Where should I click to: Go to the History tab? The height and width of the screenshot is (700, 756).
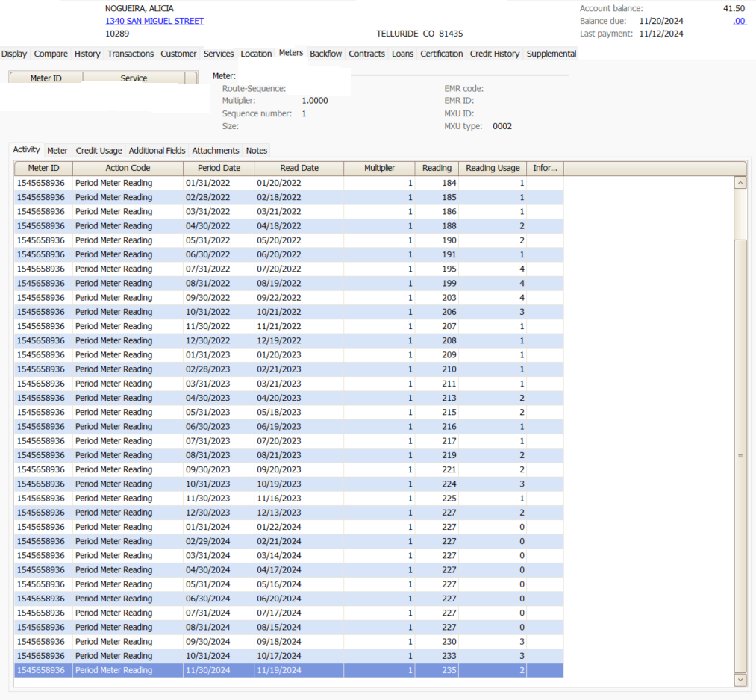tap(87, 54)
